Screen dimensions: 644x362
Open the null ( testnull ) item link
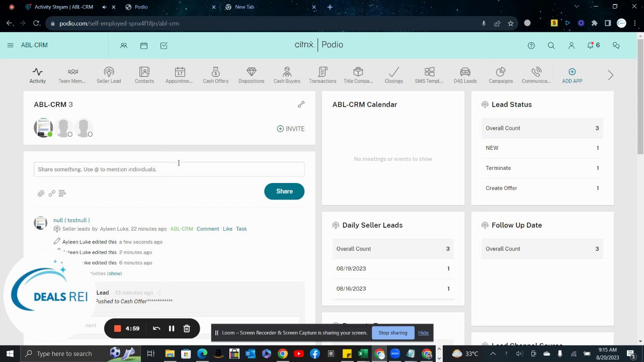pyautogui.click(x=71, y=220)
